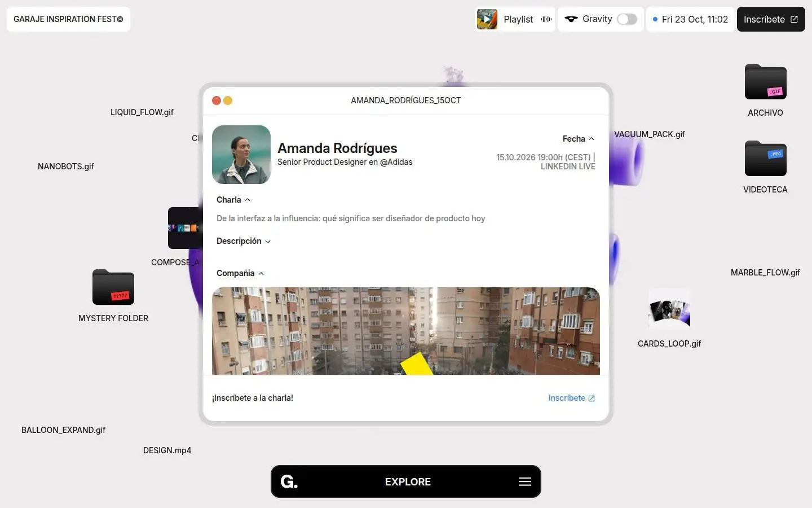
Task: Click the EXPLORE label in bottom bar
Action: pyautogui.click(x=408, y=481)
